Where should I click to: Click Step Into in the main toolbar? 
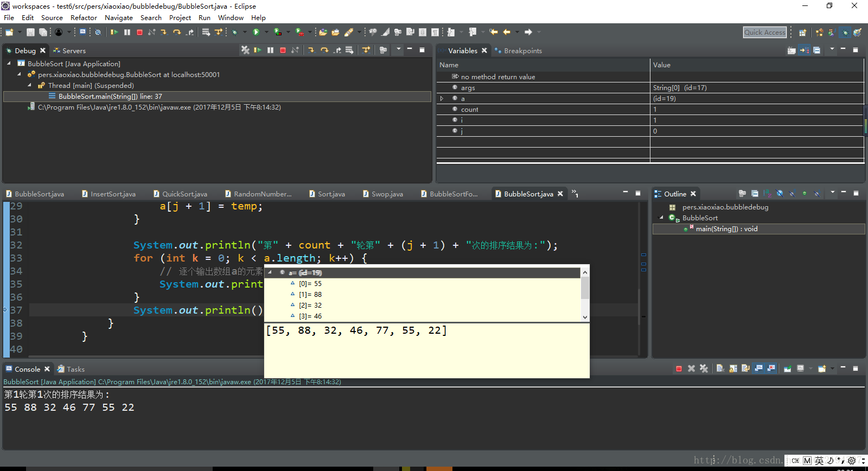[163, 32]
